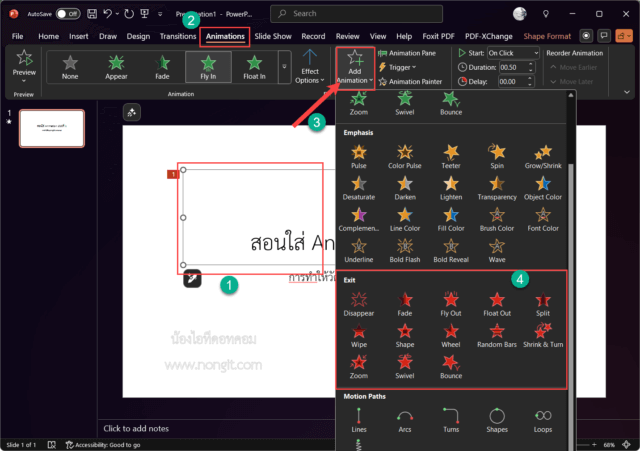Collapse the ribbon with the chevron

click(627, 92)
